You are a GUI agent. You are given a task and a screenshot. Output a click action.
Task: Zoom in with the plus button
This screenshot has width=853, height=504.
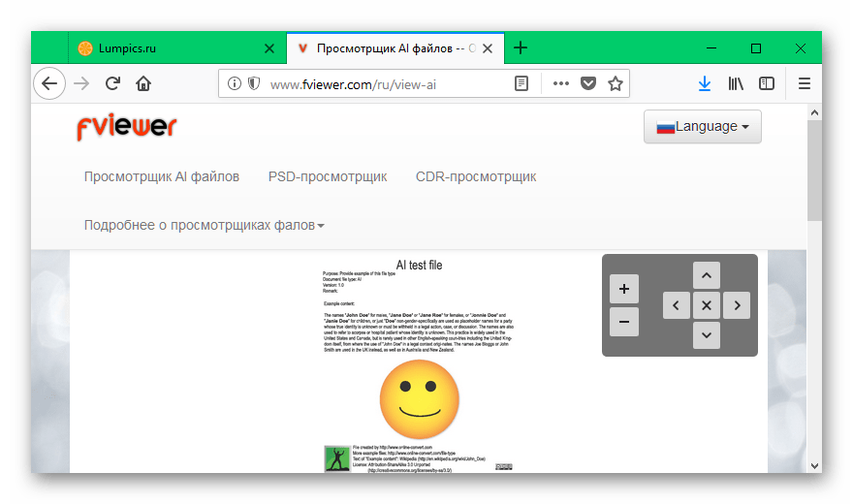click(x=624, y=289)
